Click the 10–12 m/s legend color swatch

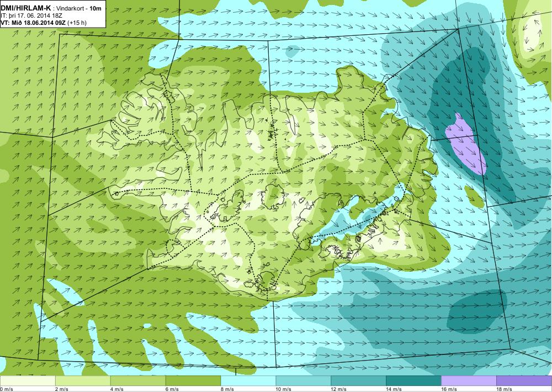304,381
